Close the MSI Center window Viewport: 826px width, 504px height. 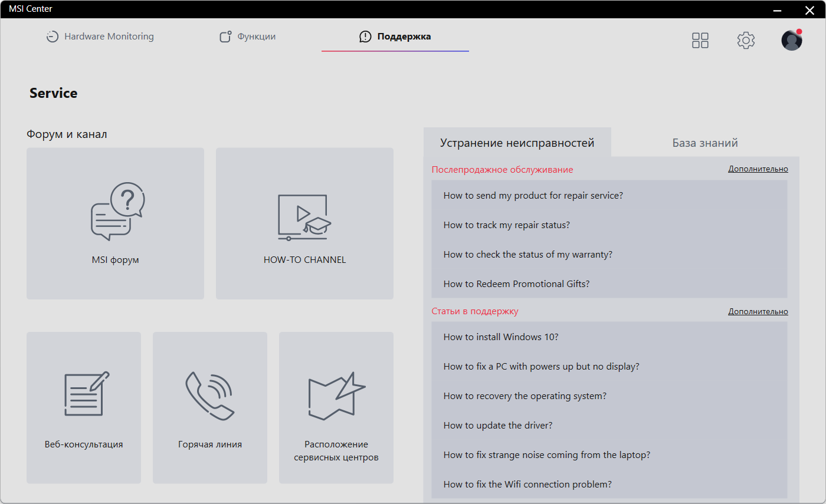point(809,10)
